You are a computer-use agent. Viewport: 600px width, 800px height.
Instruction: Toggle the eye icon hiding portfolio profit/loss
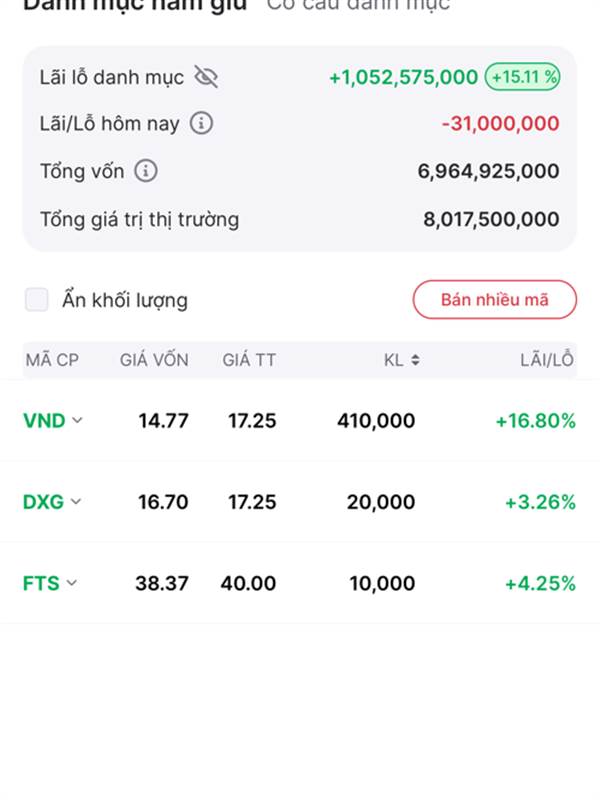pos(206,77)
